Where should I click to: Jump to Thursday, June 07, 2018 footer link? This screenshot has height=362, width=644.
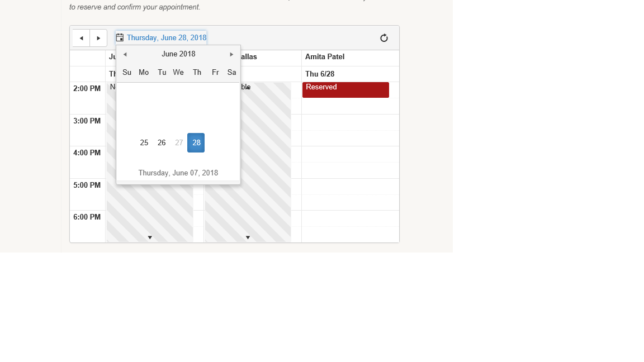tap(178, 173)
